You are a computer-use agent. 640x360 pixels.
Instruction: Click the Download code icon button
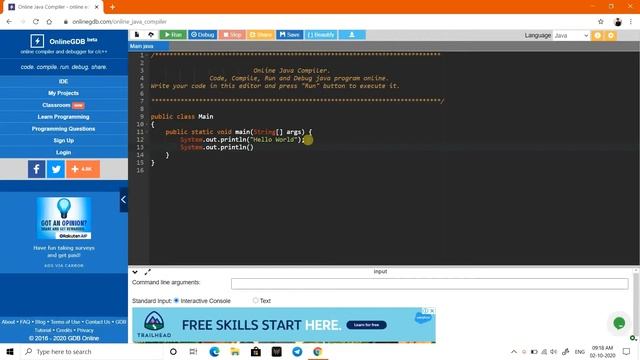[352, 35]
